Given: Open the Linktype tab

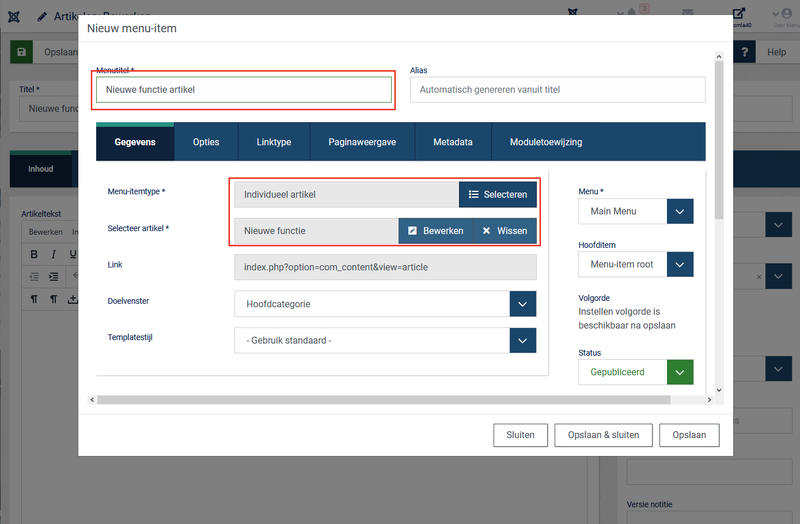Looking at the screenshot, I should pos(273,142).
